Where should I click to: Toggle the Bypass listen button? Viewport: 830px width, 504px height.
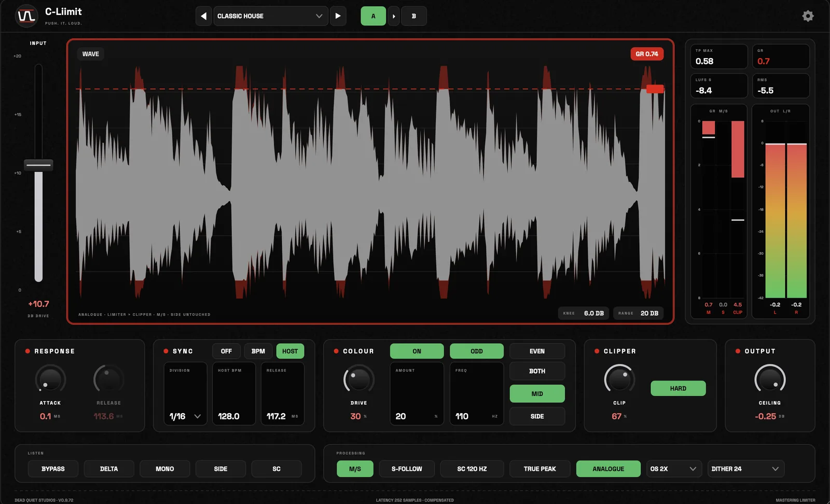tap(53, 469)
